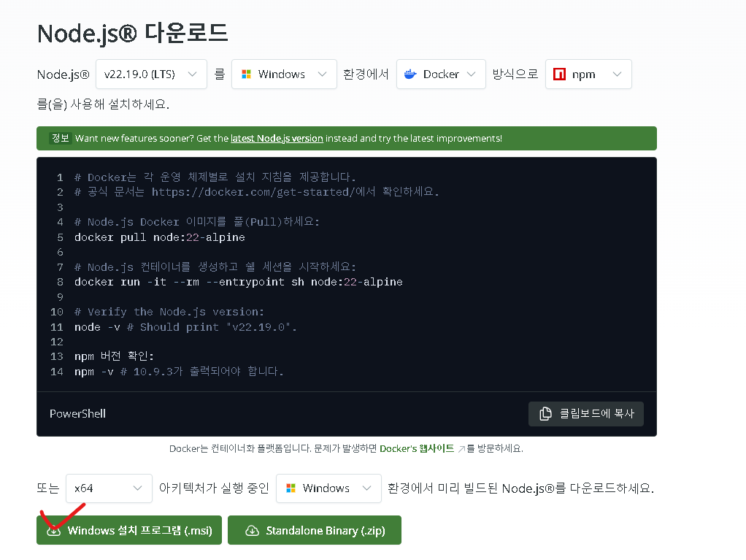Image resolution: width=746 pixels, height=560 pixels.
Task: Click the comment "# Docker는 각 운영 체제별로 설치 지침을 제공합니다."
Action: click(x=215, y=177)
